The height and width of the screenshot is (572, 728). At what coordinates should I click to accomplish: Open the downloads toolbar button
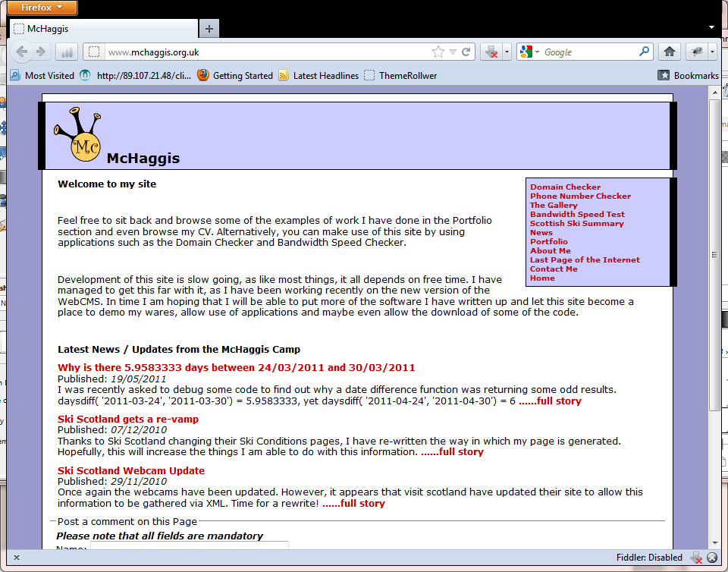tap(491, 52)
